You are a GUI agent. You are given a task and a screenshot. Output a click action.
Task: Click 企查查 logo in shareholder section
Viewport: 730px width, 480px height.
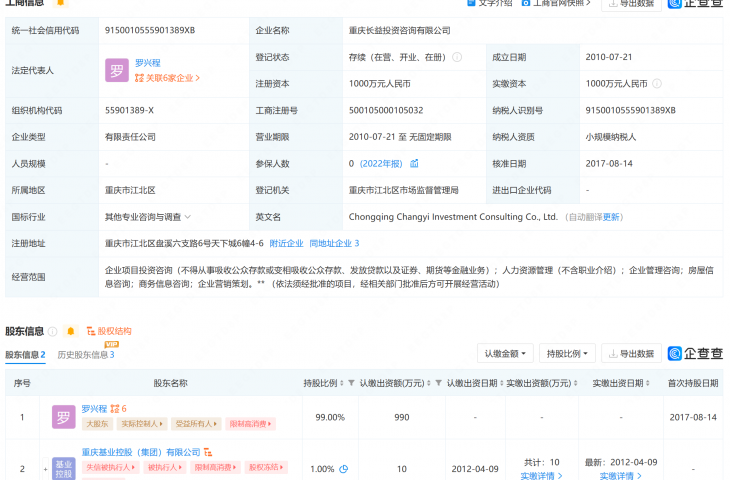[x=695, y=354]
